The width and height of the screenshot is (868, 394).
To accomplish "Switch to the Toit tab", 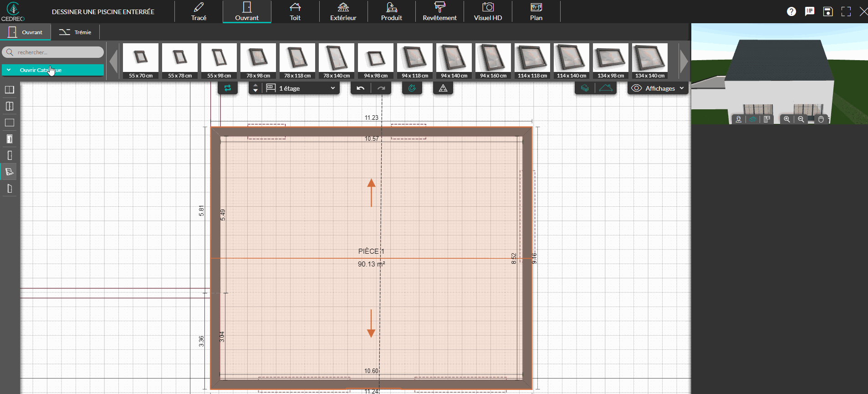I will tap(295, 12).
